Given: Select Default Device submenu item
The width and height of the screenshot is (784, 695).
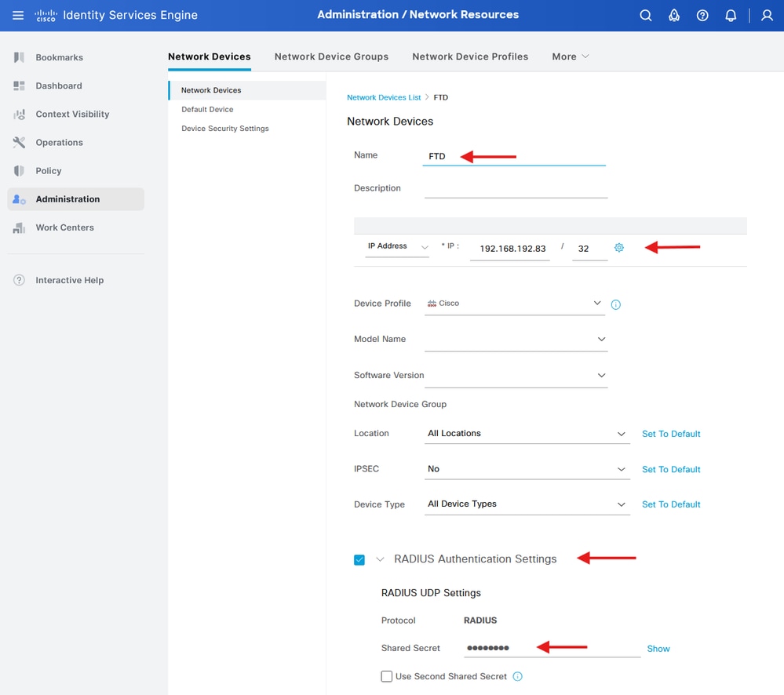Looking at the screenshot, I should point(207,109).
